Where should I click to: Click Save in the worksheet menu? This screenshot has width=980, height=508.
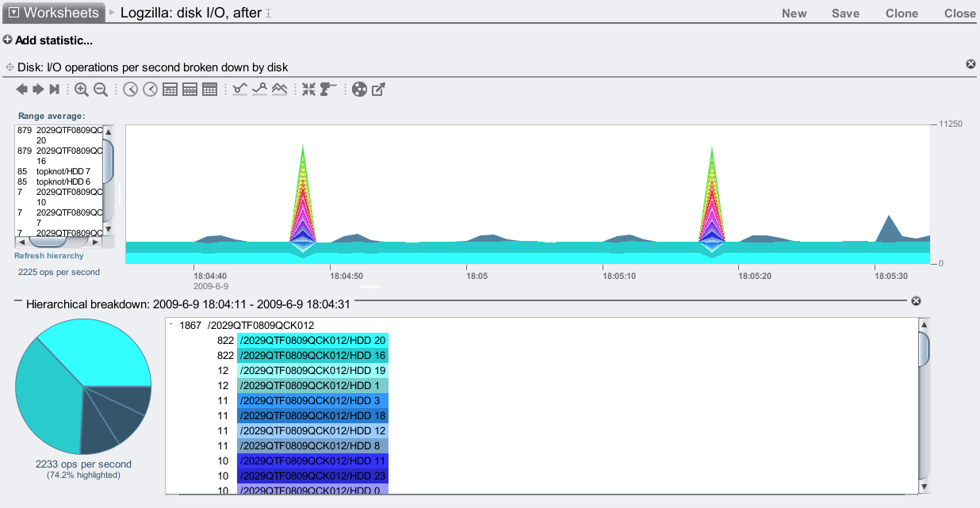pyautogui.click(x=845, y=13)
